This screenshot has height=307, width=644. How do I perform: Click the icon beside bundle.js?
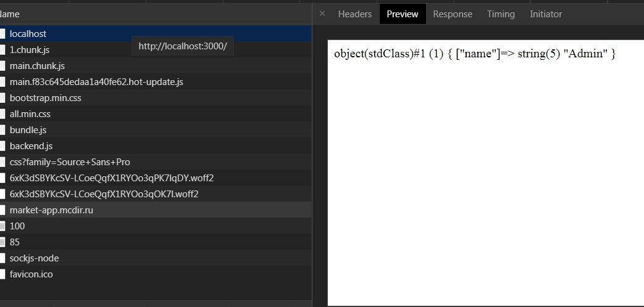[2, 130]
